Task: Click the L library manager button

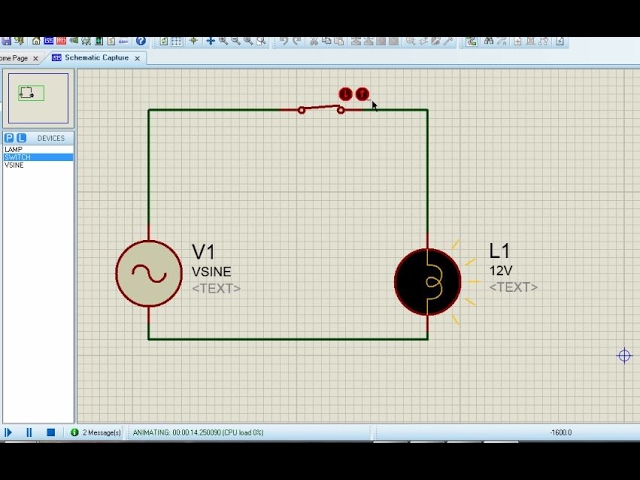Action: point(21,138)
